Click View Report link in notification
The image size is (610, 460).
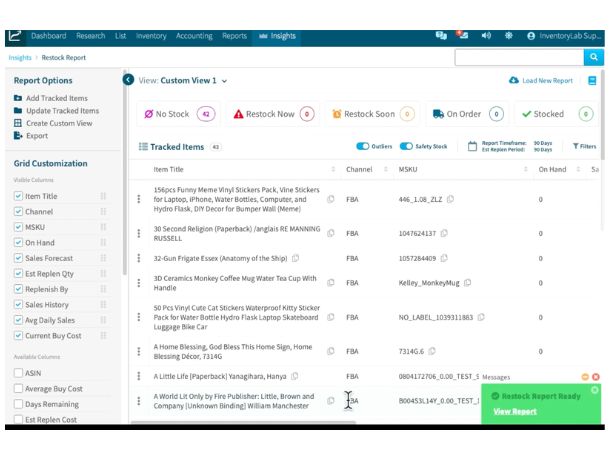(x=515, y=411)
